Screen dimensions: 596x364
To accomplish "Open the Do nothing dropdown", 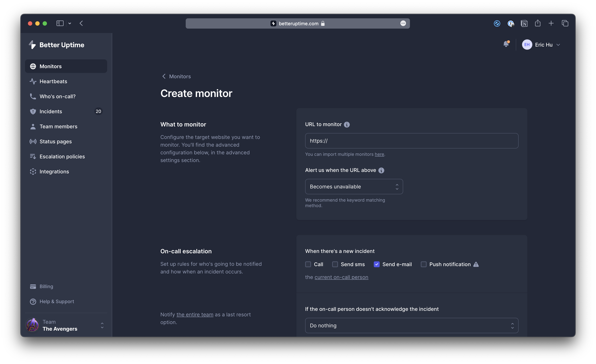I will tap(412, 326).
